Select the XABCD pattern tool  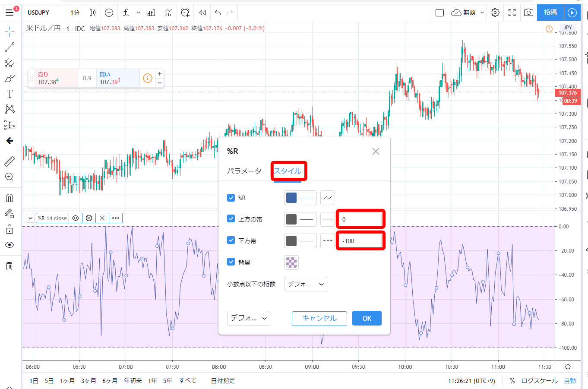pos(9,109)
